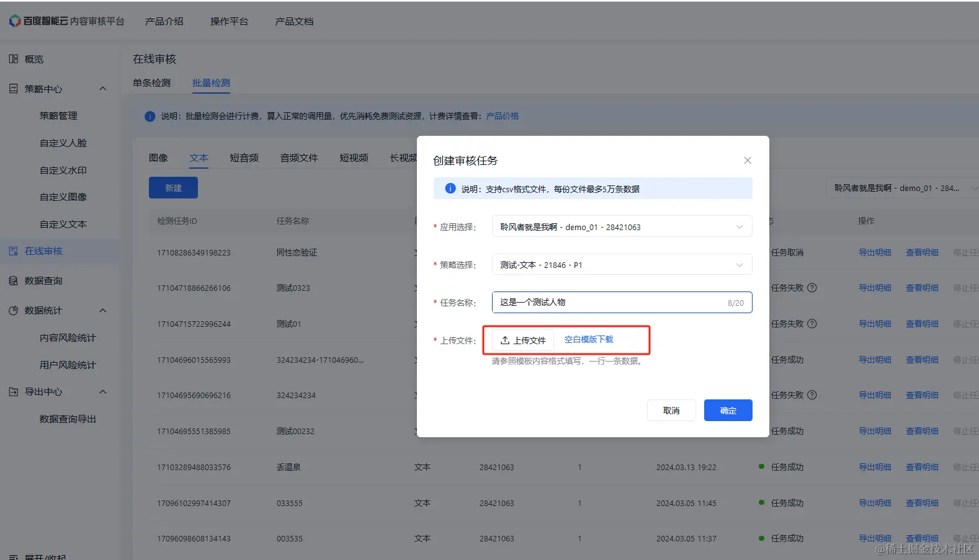Download the template via 空白模版下载
The height and width of the screenshot is (560, 979).
pos(589,339)
